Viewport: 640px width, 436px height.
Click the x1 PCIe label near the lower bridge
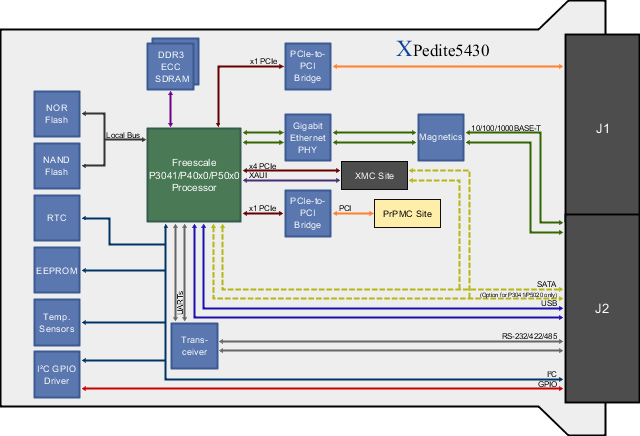click(262, 208)
